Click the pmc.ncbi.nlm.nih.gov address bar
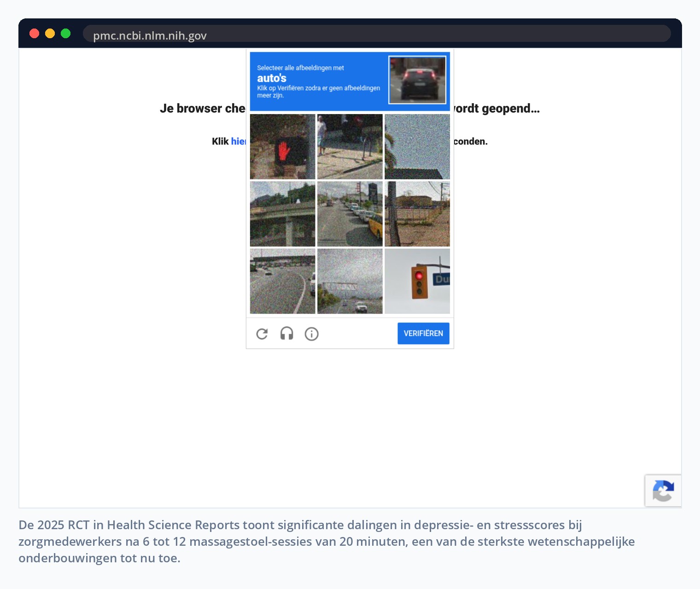This screenshot has width=700, height=589. point(377,34)
